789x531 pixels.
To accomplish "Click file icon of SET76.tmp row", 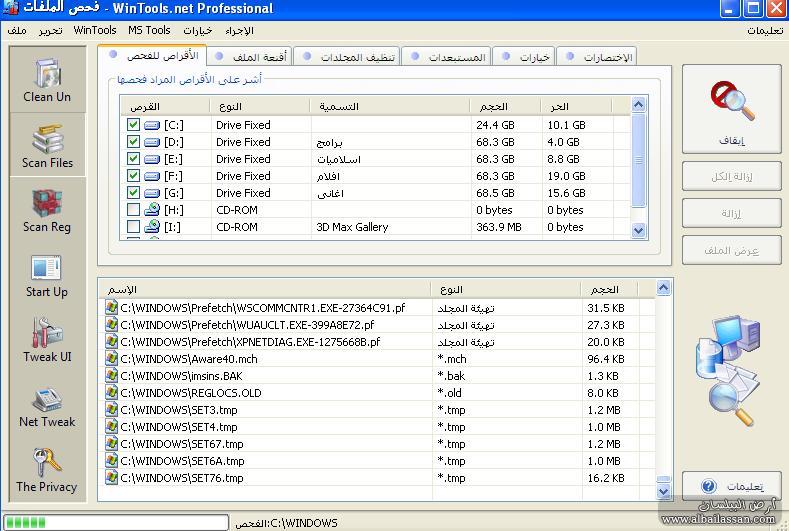I will (111, 478).
